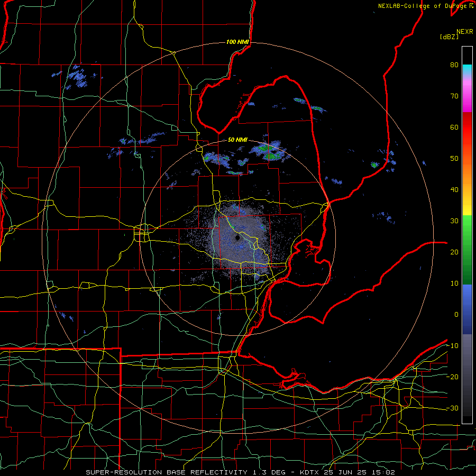Click the 70 value on the dBZ scale
The image size is (476, 476).
coord(454,96)
